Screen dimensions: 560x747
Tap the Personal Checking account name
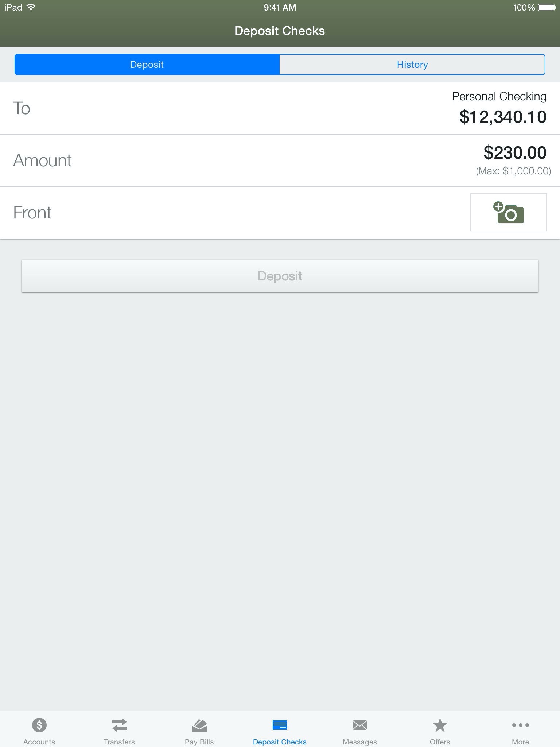pyautogui.click(x=499, y=96)
